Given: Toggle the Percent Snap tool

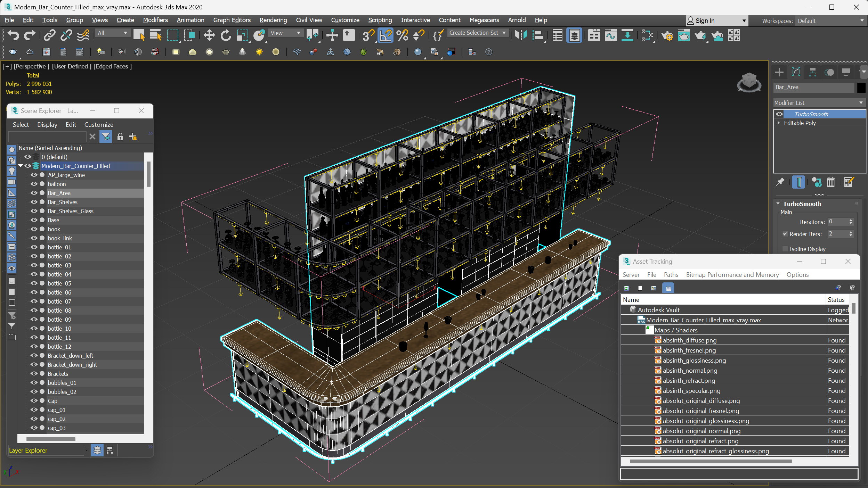Looking at the screenshot, I should (x=402, y=35).
